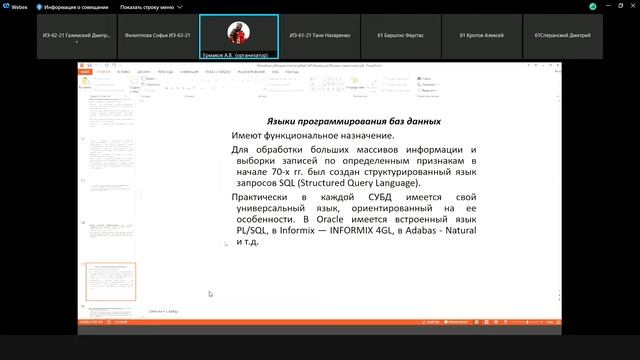Click Save icon in quick access toolbar

pyautogui.click(x=89, y=65)
